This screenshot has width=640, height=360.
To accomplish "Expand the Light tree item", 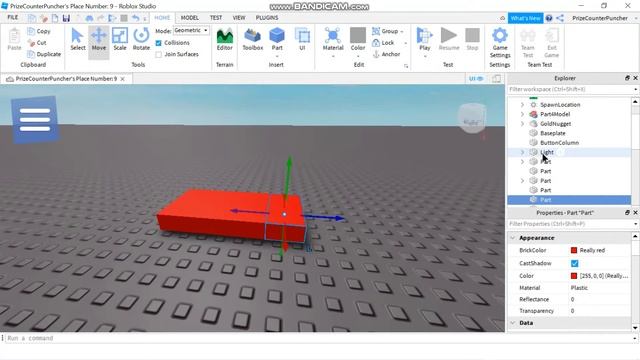I will pyautogui.click(x=522, y=152).
